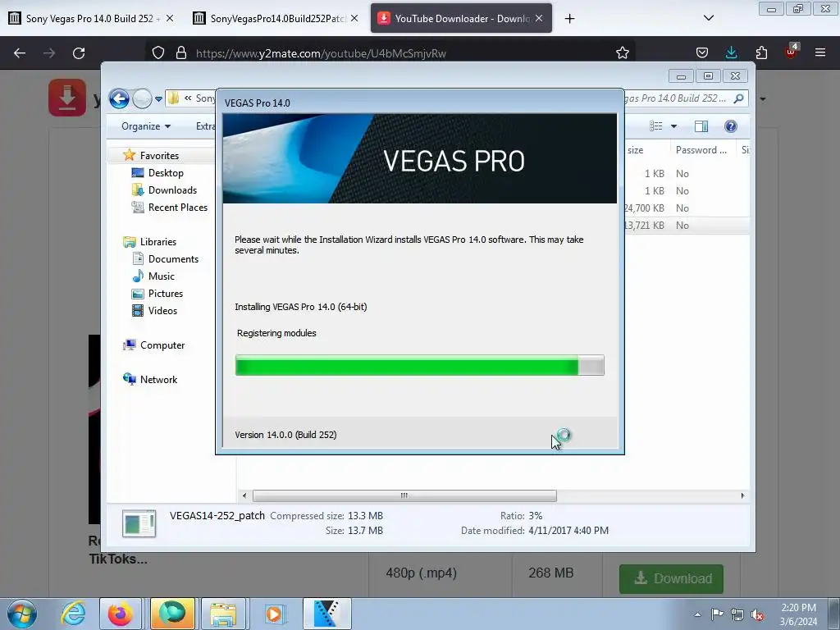Open the Firefox hamburger application menu

[820, 52]
